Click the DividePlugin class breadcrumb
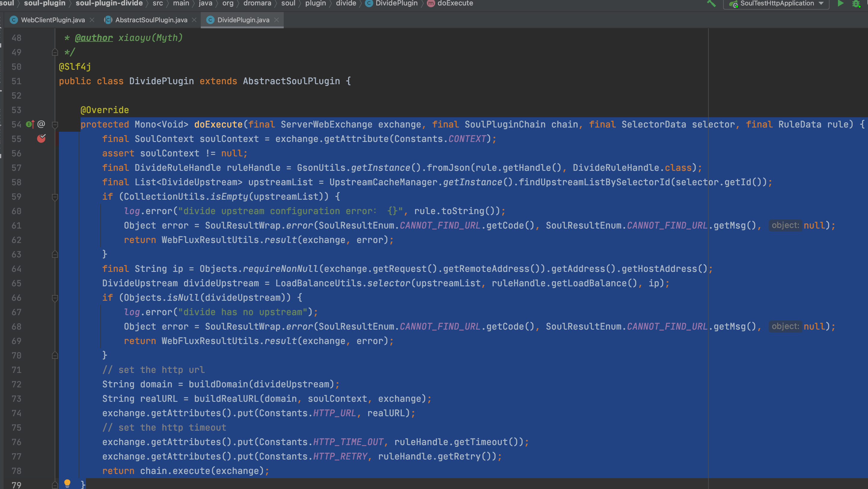Screen dimensions: 868x489 point(396,3)
